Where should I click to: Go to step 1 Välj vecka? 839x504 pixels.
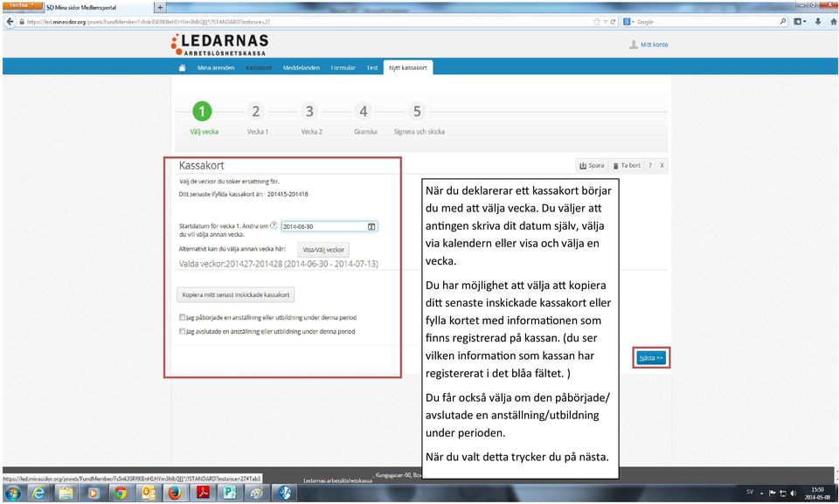tap(202, 111)
